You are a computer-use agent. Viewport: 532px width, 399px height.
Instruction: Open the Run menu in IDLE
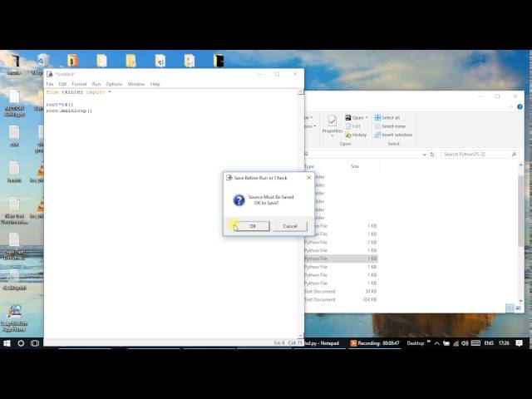pyautogui.click(x=96, y=84)
